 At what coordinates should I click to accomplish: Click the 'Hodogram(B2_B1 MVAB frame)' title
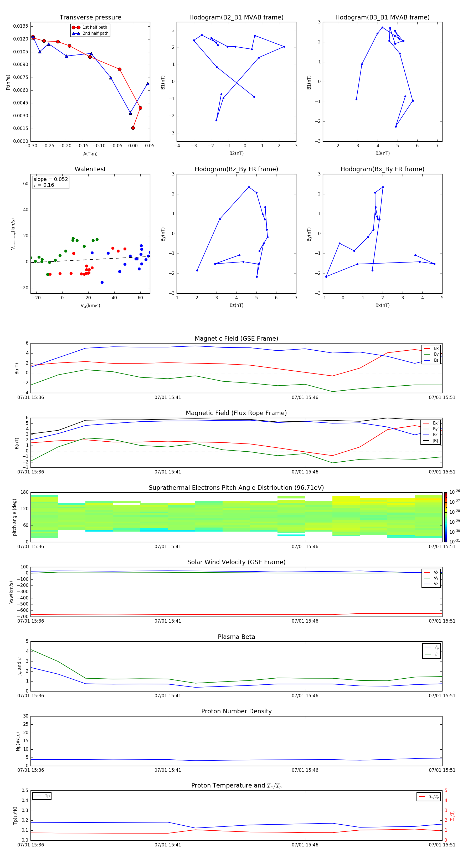(236, 18)
